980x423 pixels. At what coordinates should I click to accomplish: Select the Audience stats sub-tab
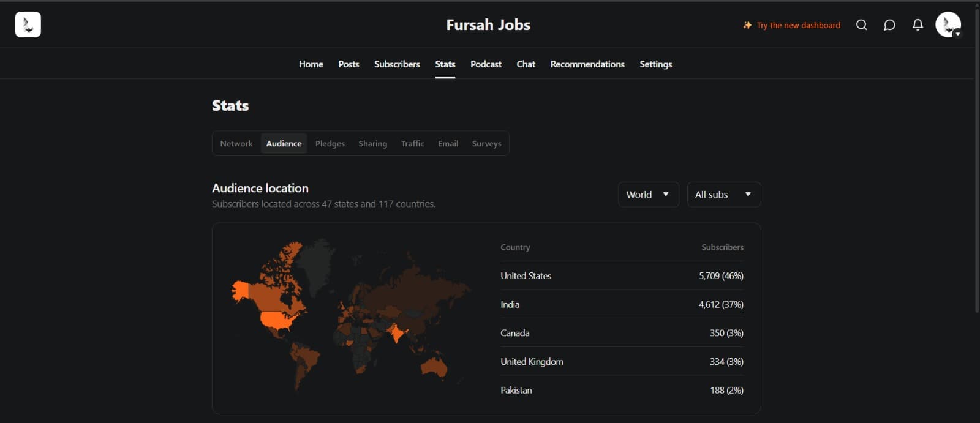(x=284, y=143)
